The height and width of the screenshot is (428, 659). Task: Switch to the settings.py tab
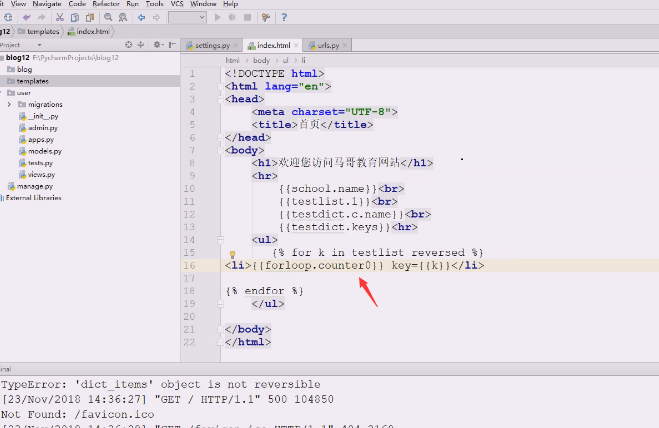(x=212, y=45)
